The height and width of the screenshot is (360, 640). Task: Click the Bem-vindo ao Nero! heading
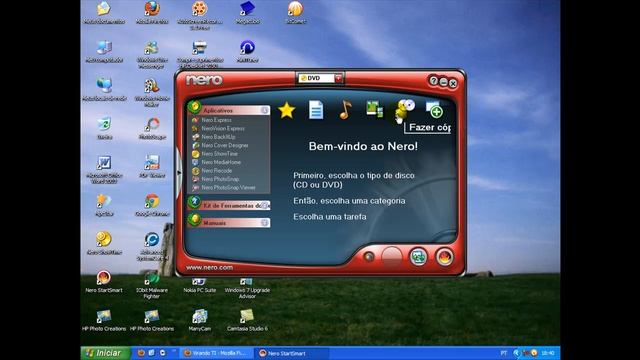tap(363, 146)
